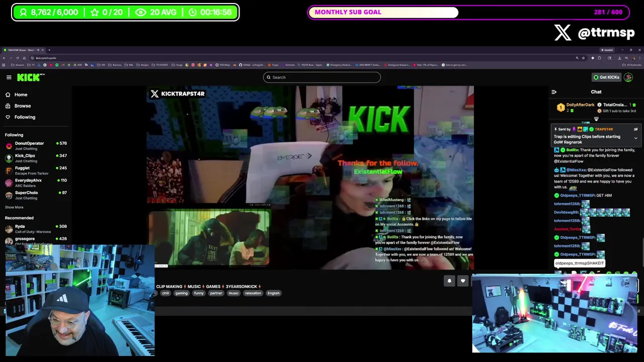644x362 pixels.
Task: Open the user profile avatar in Kick header
Action: 628,77
